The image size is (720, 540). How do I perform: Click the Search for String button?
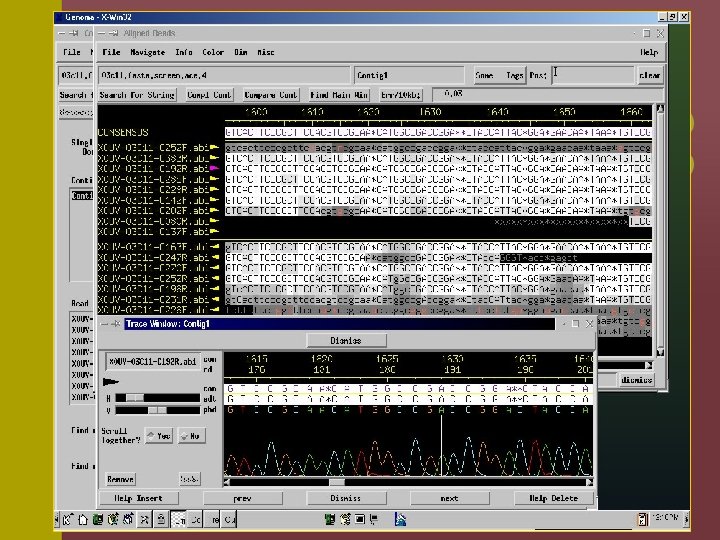coord(139,95)
